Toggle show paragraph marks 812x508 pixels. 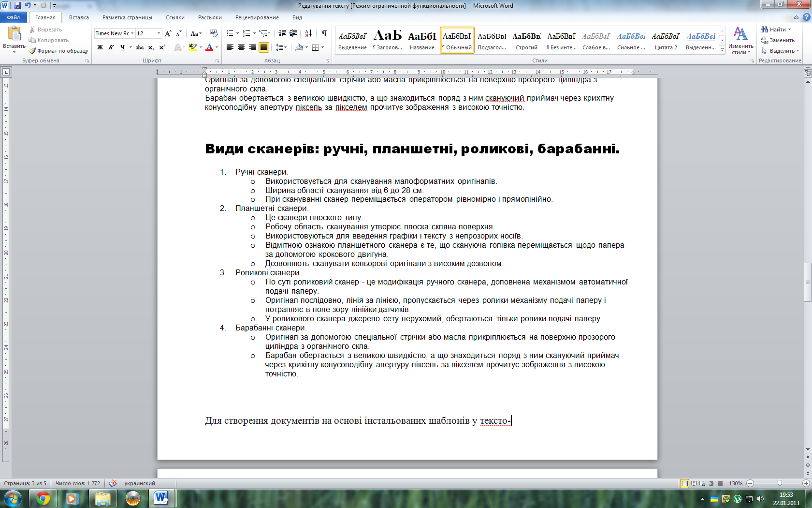324,33
